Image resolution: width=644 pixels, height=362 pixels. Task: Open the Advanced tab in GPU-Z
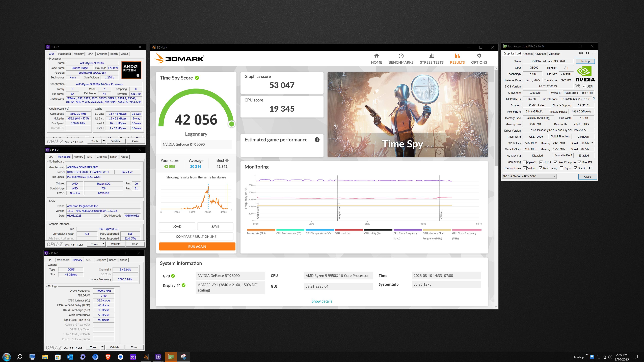point(541,54)
